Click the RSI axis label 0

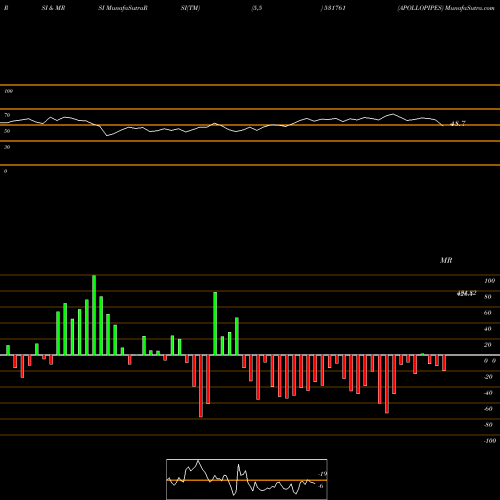5,171
